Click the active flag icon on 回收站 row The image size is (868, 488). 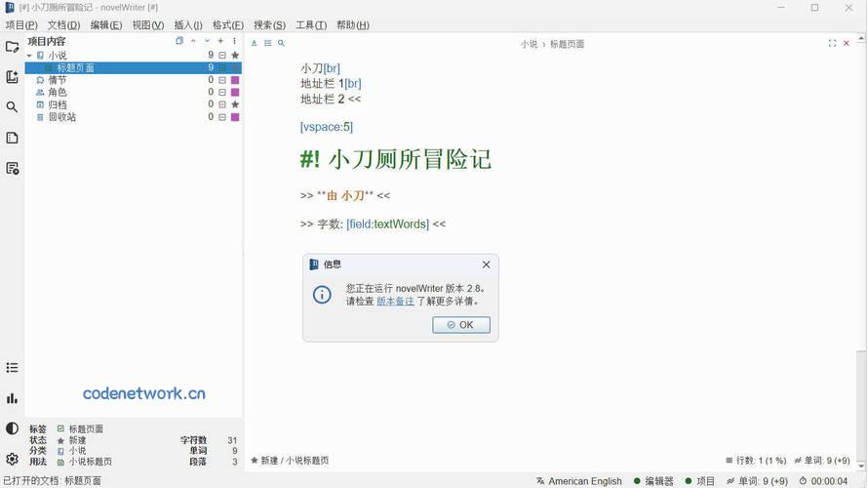click(x=222, y=117)
